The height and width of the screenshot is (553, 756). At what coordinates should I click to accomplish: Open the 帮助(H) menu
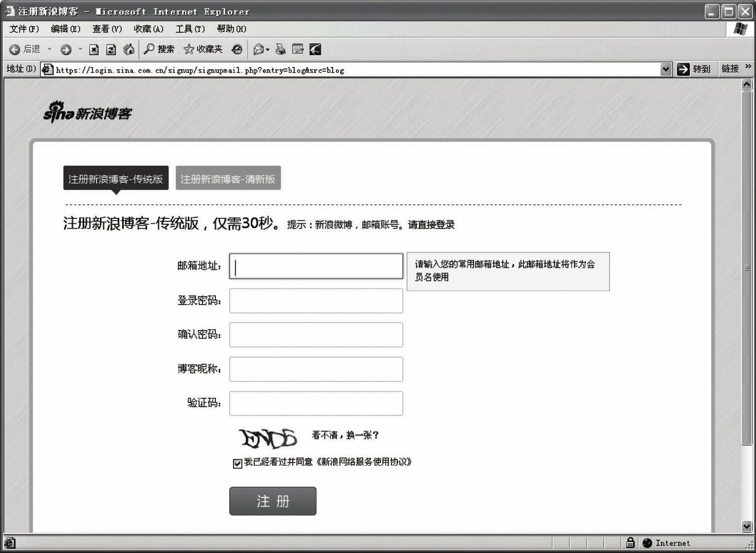(232, 29)
